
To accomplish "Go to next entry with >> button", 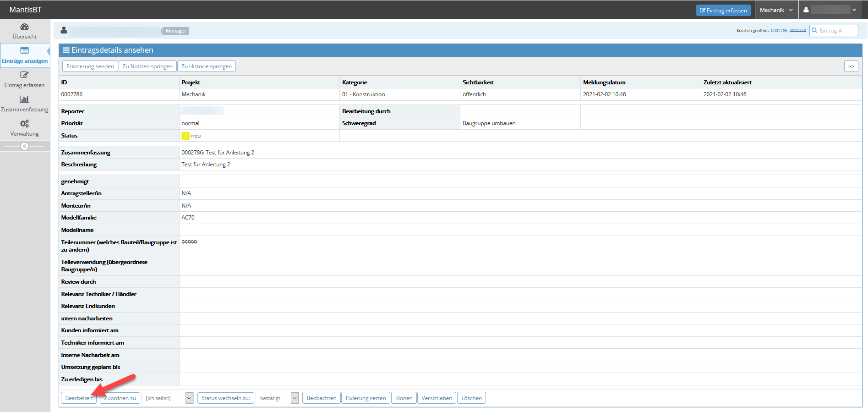I will click(x=851, y=66).
